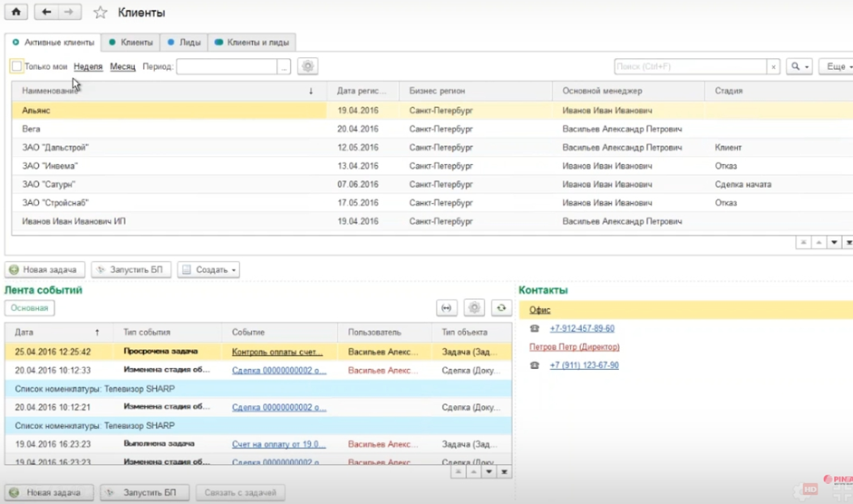The height and width of the screenshot is (504, 853).
Task: Call phone +7-912-457-89-60
Action: [x=582, y=328]
